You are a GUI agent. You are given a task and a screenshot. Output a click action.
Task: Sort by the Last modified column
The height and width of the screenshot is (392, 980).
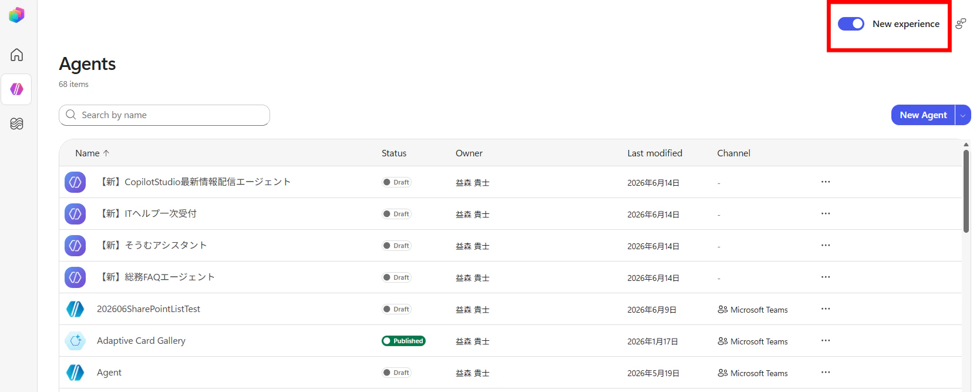[655, 153]
